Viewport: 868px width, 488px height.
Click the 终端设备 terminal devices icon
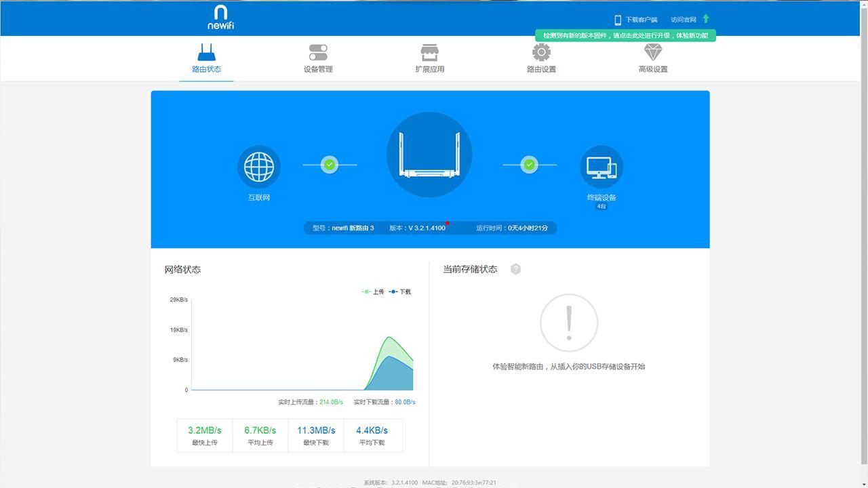[x=601, y=167]
